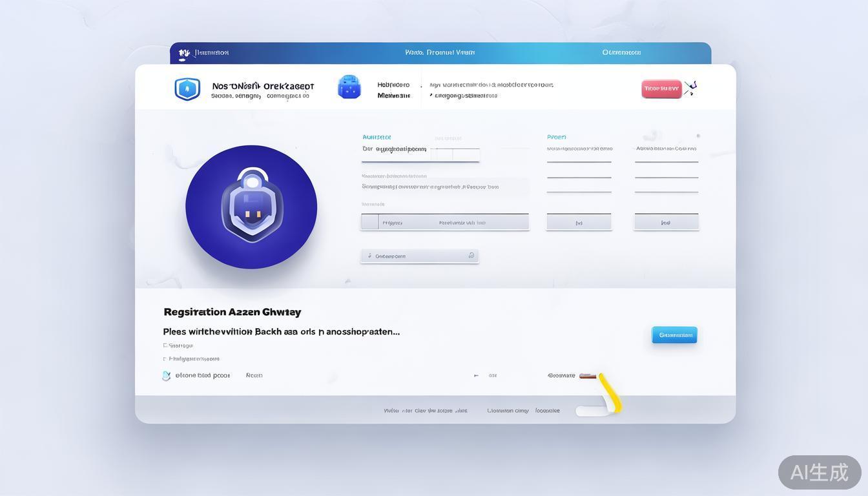
Task: Click the small logo icon in top bar
Action: pyautogui.click(x=184, y=54)
